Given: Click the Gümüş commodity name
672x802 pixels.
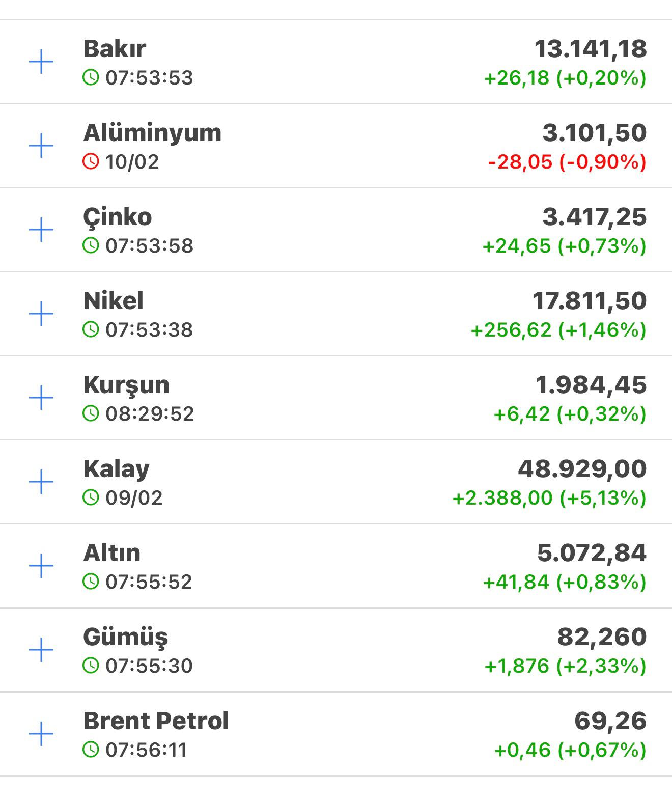Looking at the screenshot, I should pos(125,638).
